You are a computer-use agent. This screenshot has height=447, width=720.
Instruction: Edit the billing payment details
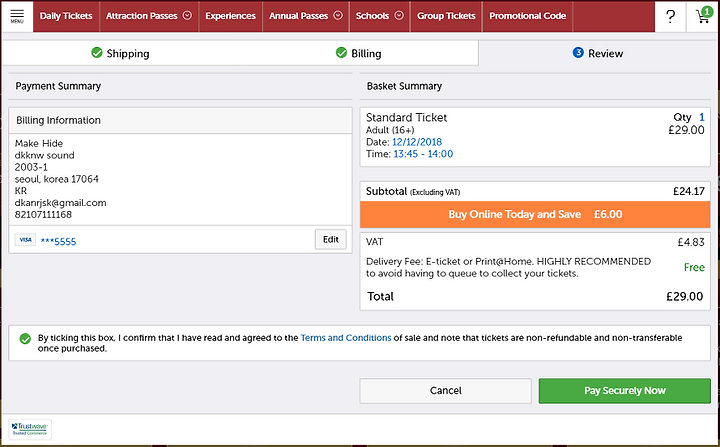pos(331,239)
